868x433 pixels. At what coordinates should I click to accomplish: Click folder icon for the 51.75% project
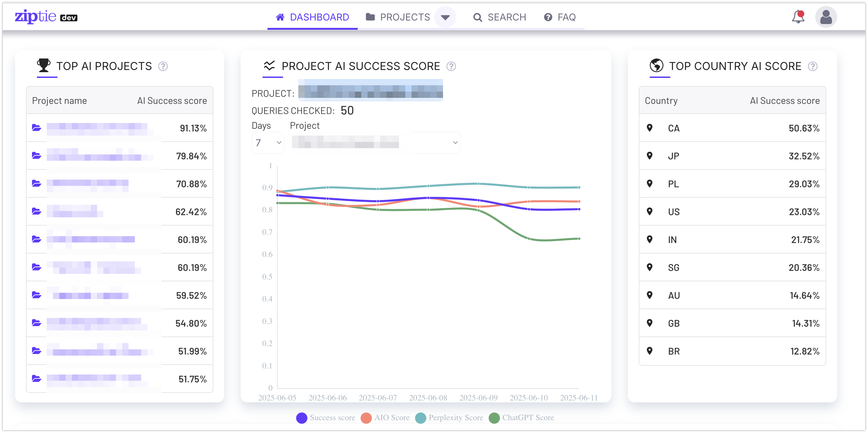pyautogui.click(x=36, y=378)
